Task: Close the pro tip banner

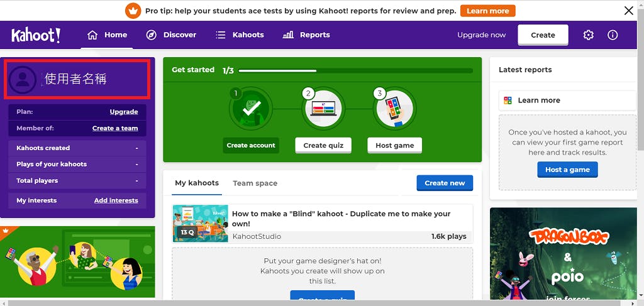Action: pyautogui.click(x=628, y=11)
